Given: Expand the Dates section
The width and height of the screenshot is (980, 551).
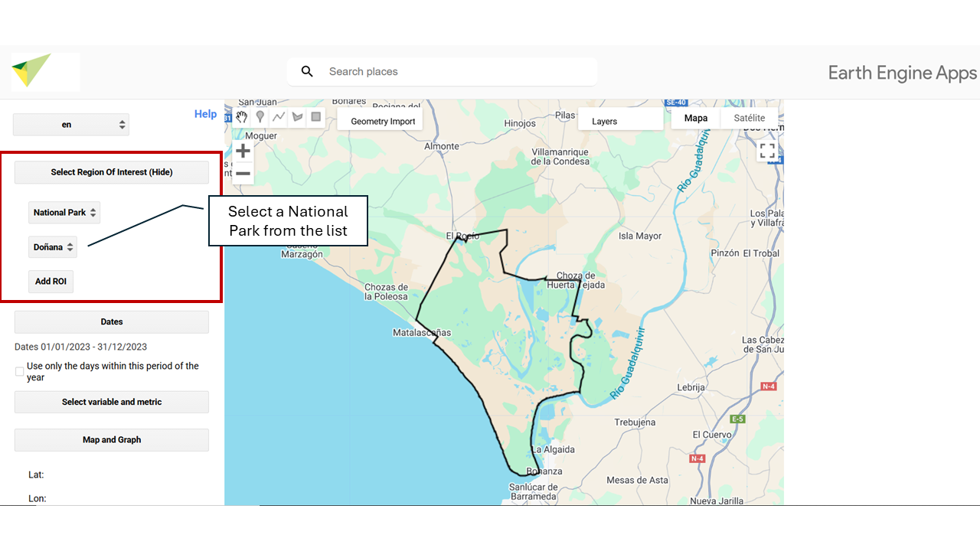Looking at the screenshot, I should (112, 322).
